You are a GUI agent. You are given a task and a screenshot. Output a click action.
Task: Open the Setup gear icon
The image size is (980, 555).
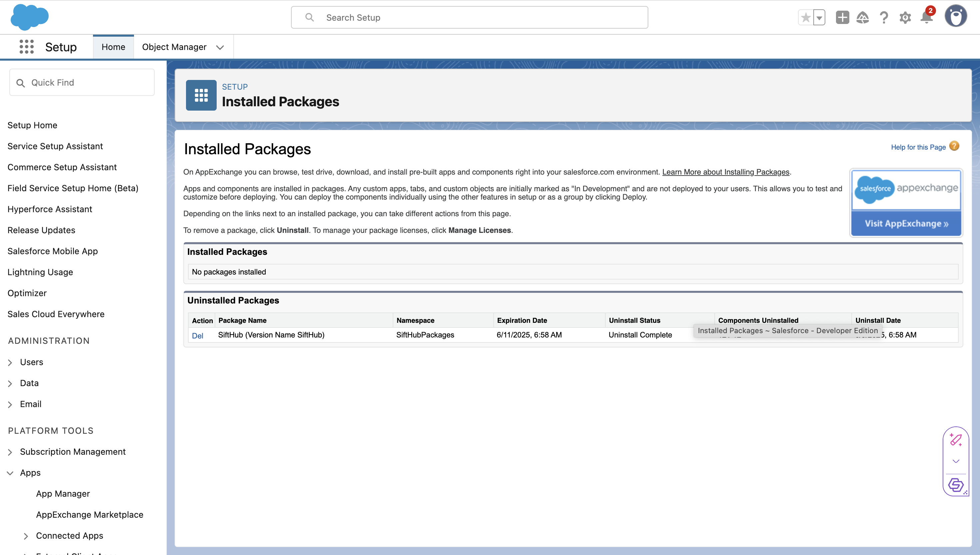pyautogui.click(x=905, y=18)
